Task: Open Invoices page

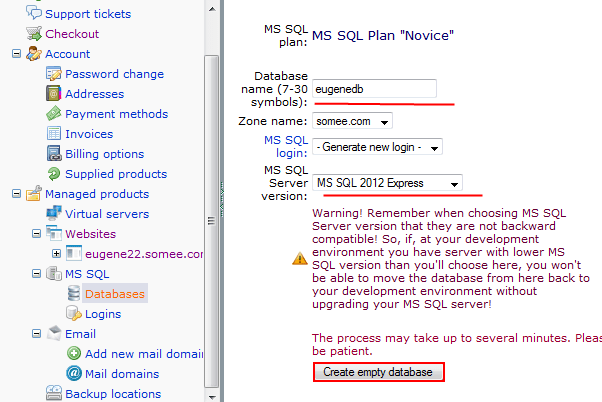Action: click(89, 134)
